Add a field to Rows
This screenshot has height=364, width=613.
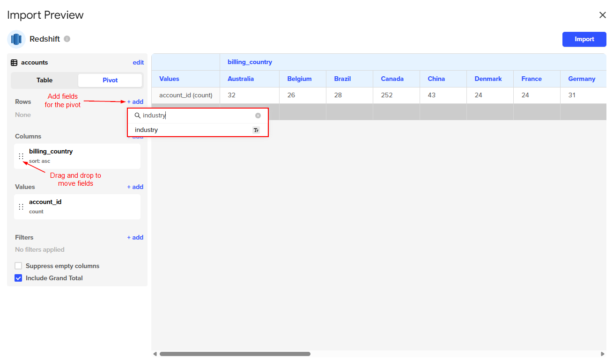135,102
